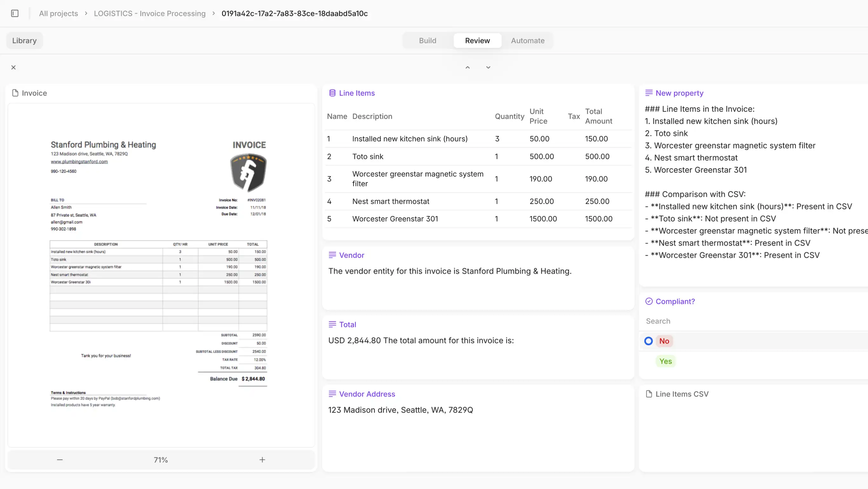Click the Vendor Address panel icon
Screen dimensions: 868x489
pyautogui.click(x=332, y=394)
